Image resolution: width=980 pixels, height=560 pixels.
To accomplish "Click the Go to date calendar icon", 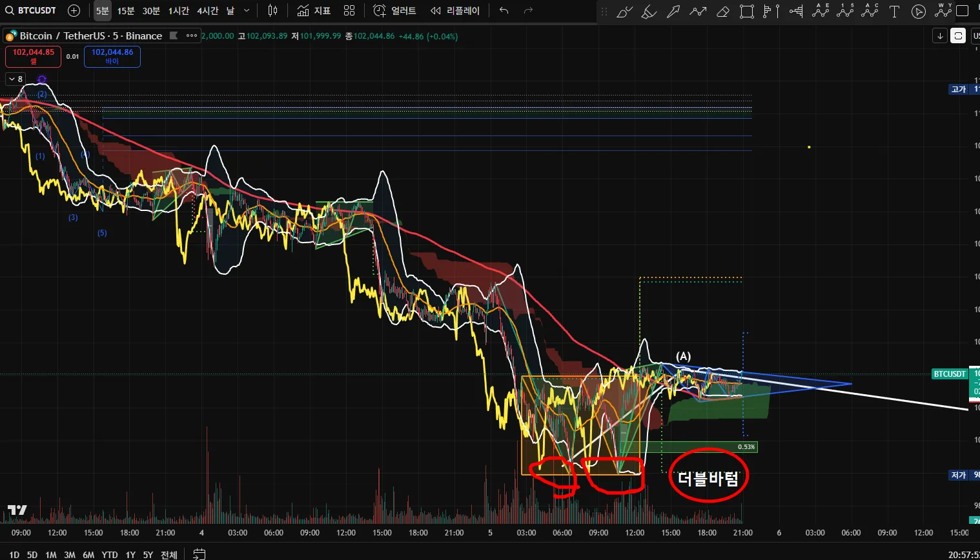I will [x=199, y=554].
